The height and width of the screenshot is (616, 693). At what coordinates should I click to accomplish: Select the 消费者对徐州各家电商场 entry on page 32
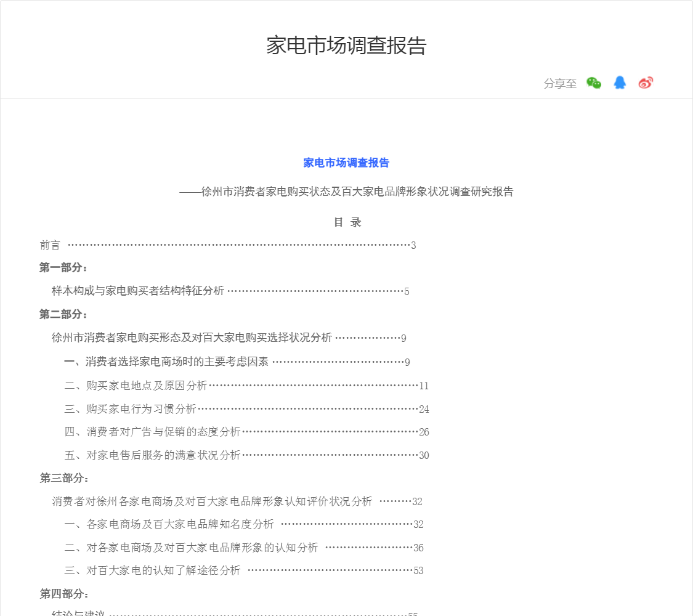pyautogui.click(x=237, y=501)
